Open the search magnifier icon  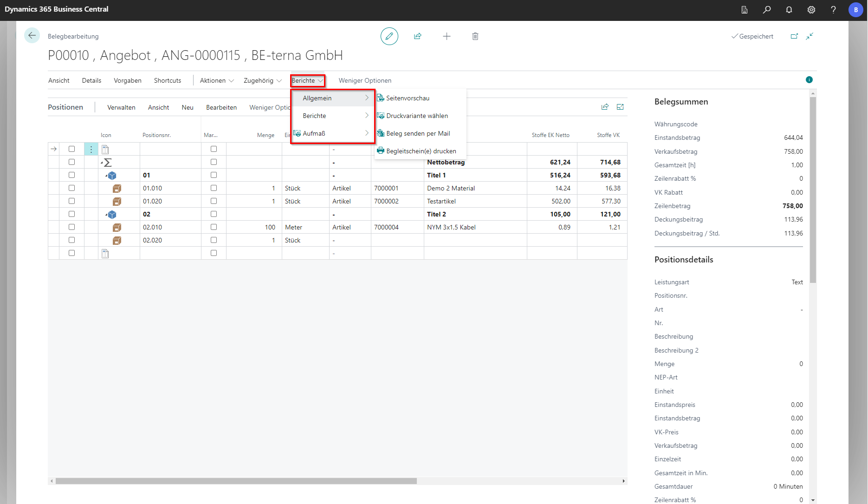coord(767,10)
